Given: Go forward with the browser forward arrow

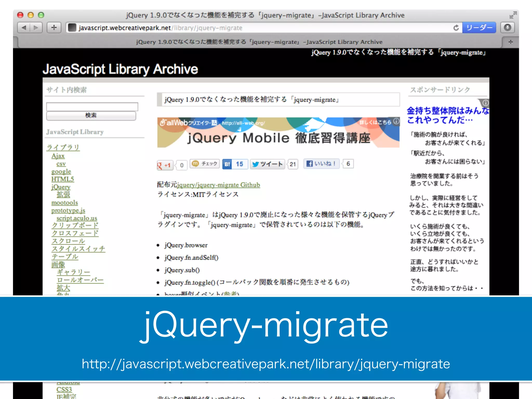Looking at the screenshot, I should coord(36,28).
